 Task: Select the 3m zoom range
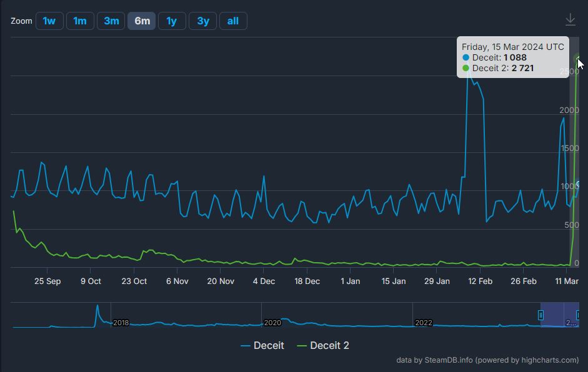coord(111,21)
